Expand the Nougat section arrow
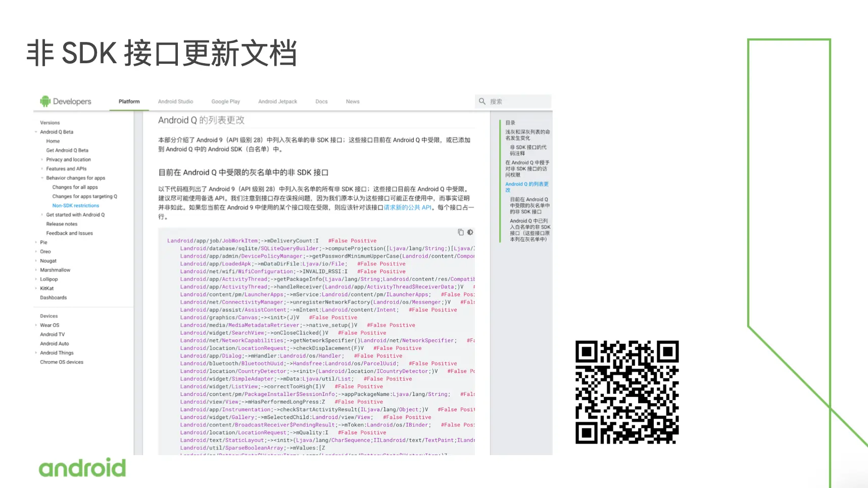Screen dimensions: 868x488 click(x=36, y=261)
